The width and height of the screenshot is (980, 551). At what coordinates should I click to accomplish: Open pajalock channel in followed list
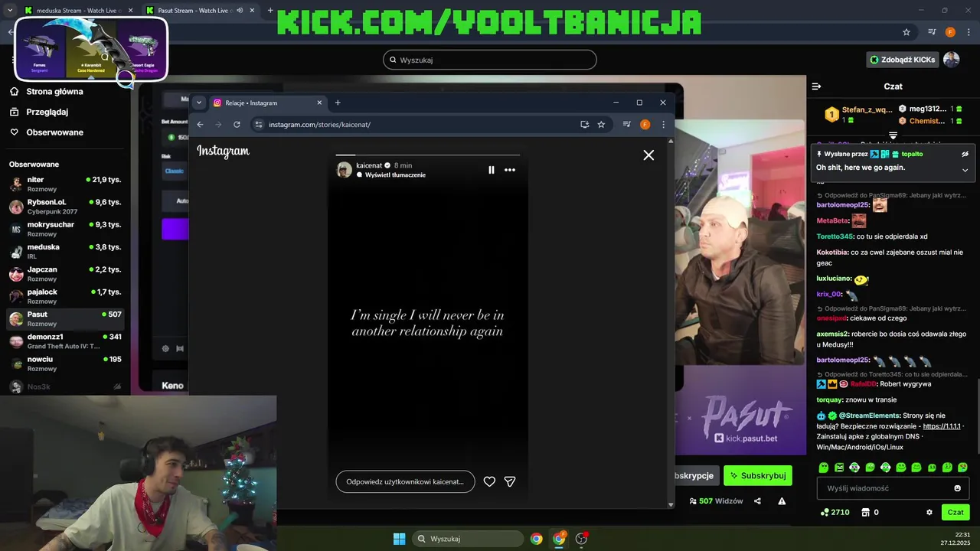(65, 296)
